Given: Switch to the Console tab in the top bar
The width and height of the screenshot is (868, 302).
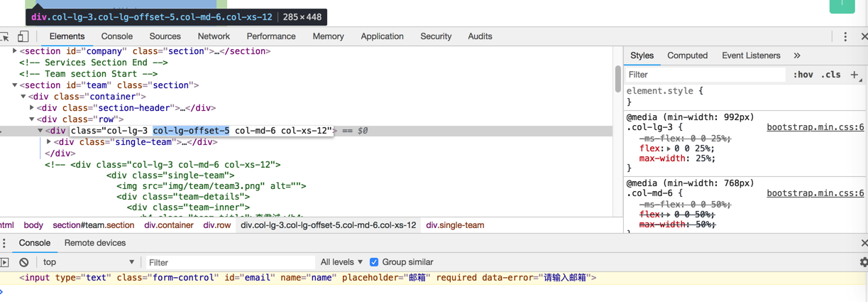Looking at the screenshot, I should tap(117, 36).
